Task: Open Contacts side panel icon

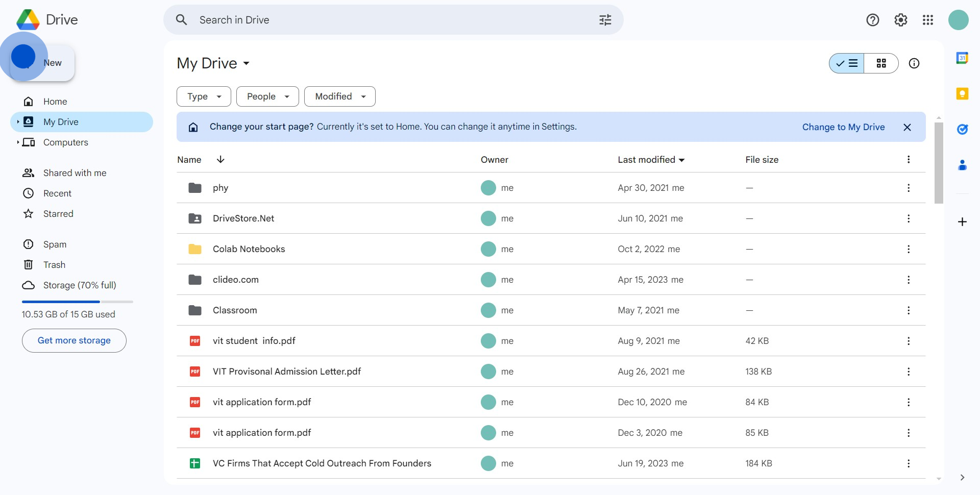Action: tap(962, 165)
